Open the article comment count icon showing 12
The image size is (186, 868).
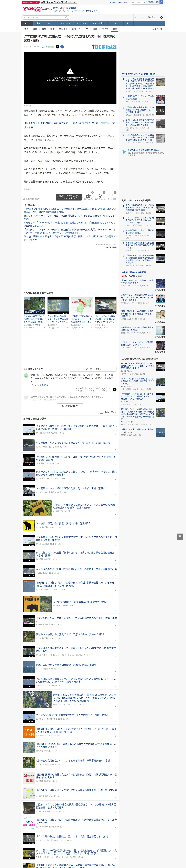click(x=44, y=47)
